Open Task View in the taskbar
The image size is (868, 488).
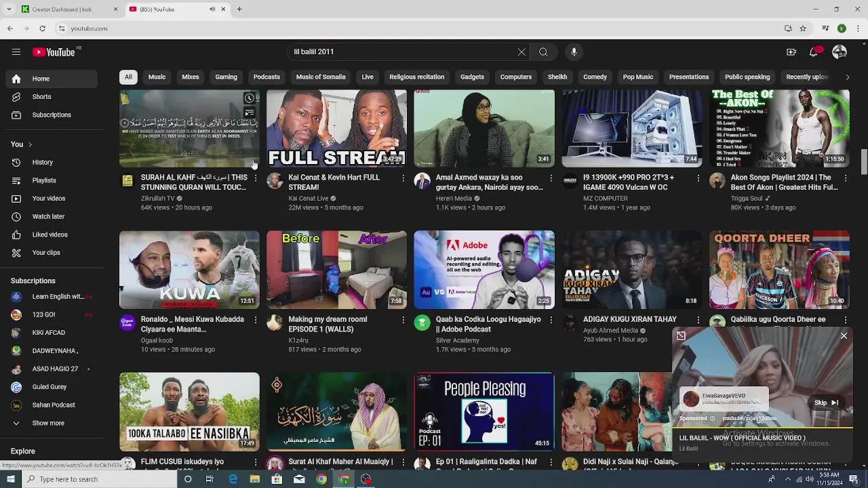[x=210, y=479]
